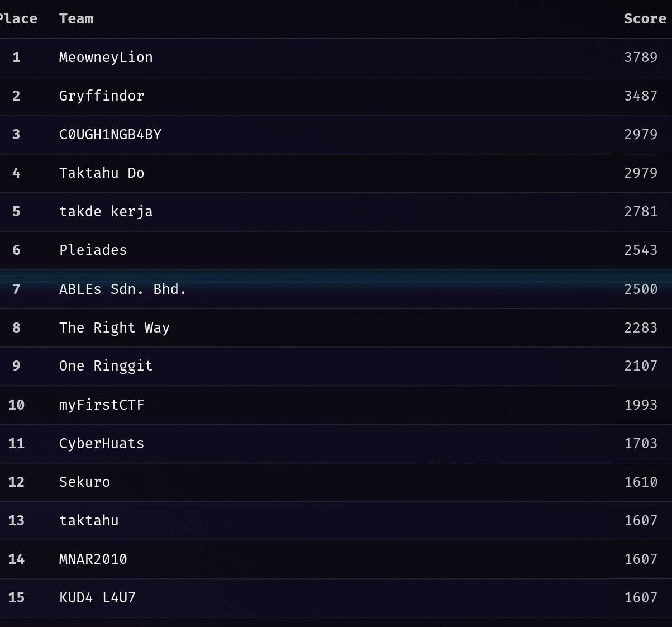Open the MeowneyLion team entry
The image size is (672, 627).
coord(106,58)
